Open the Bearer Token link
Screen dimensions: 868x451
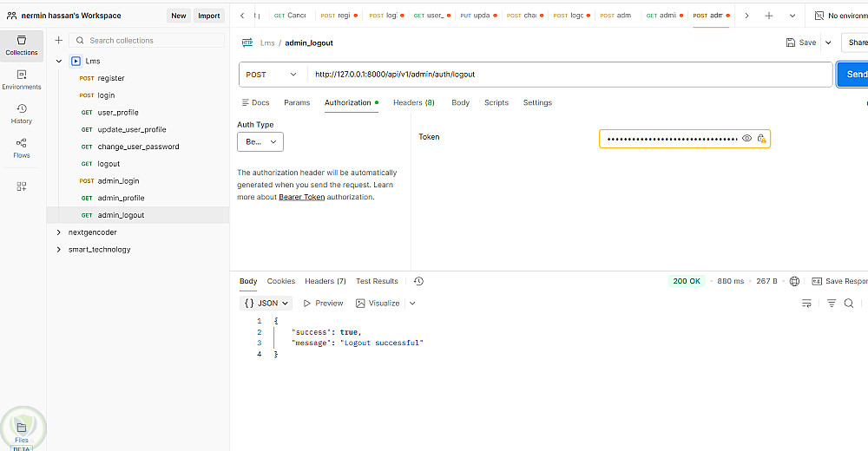tap(301, 197)
